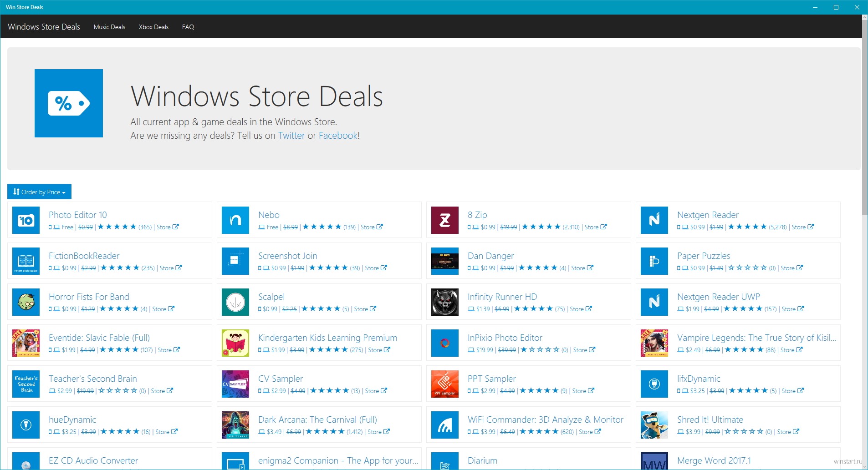
Task: Click the Horror Fists For Band icon
Action: click(x=26, y=302)
